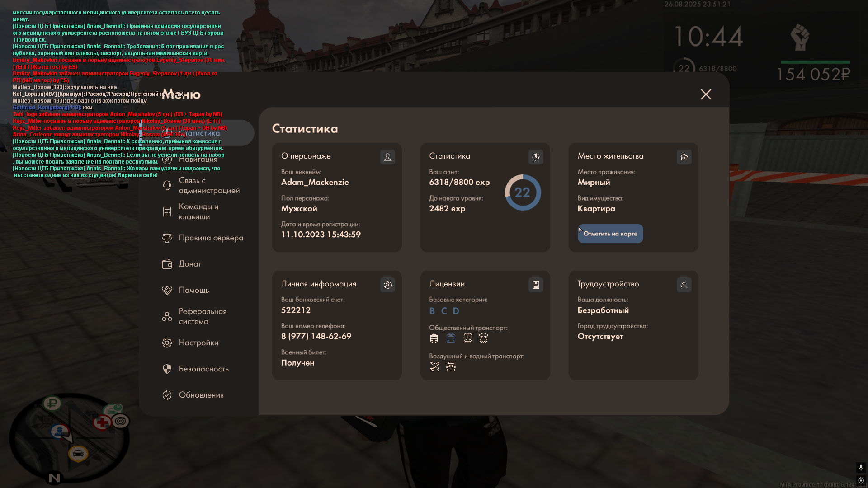Click the pie chart icon in Статистика card
The height and width of the screenshot is (488, 868).
click(x=536, y=157)
